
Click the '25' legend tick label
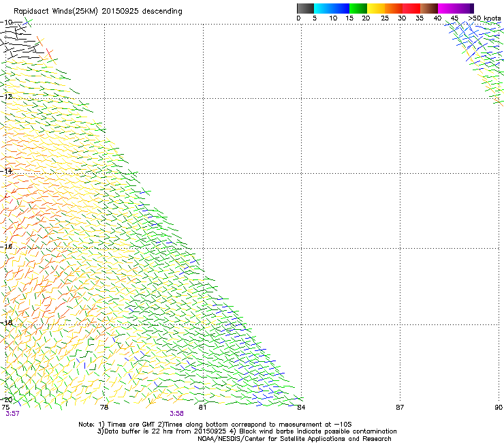tap(385, 18)
